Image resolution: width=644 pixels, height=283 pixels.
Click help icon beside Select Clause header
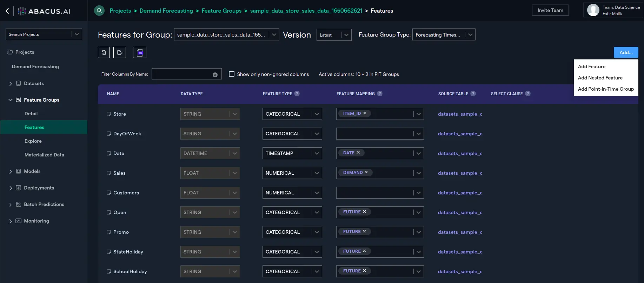tap(528, 94)
